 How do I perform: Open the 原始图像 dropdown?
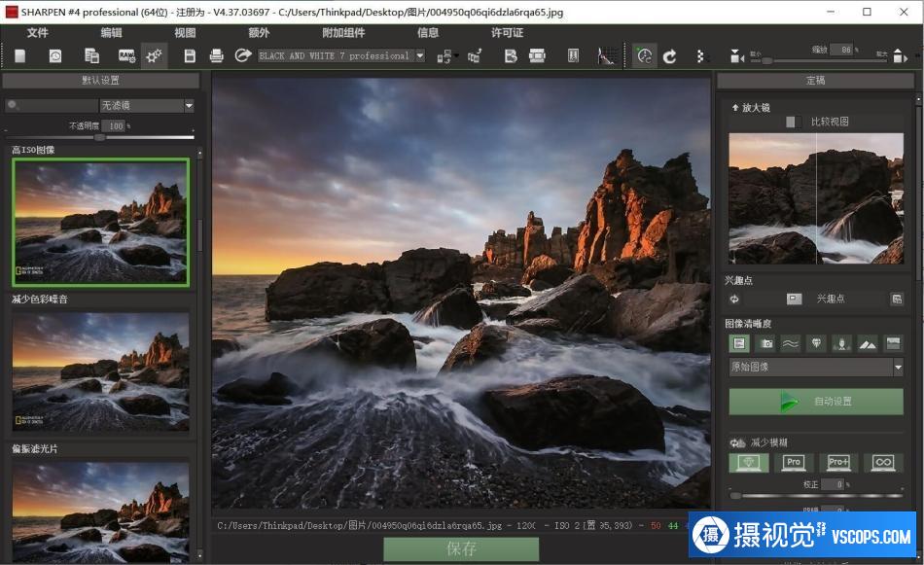(x=816, y=367)
